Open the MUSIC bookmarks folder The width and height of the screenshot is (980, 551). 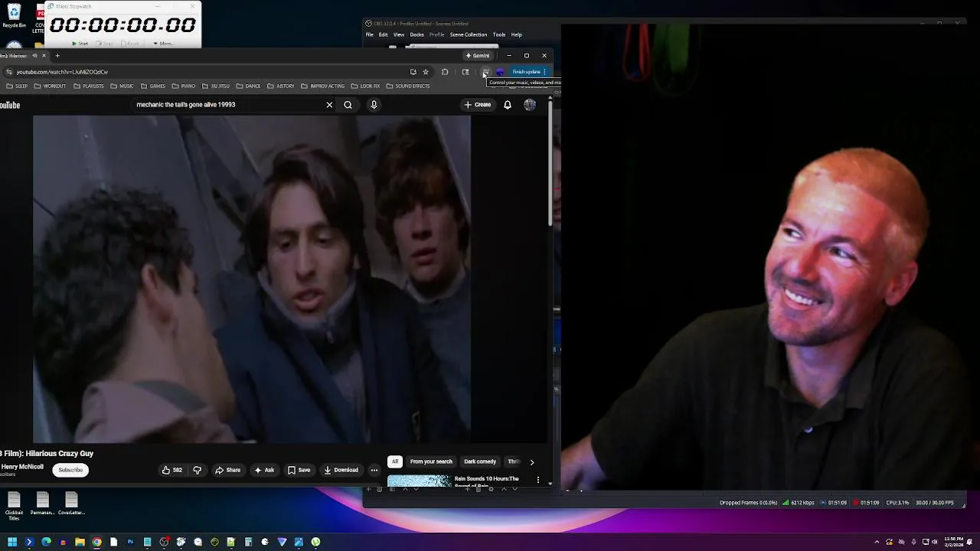(x=122, y=86)
